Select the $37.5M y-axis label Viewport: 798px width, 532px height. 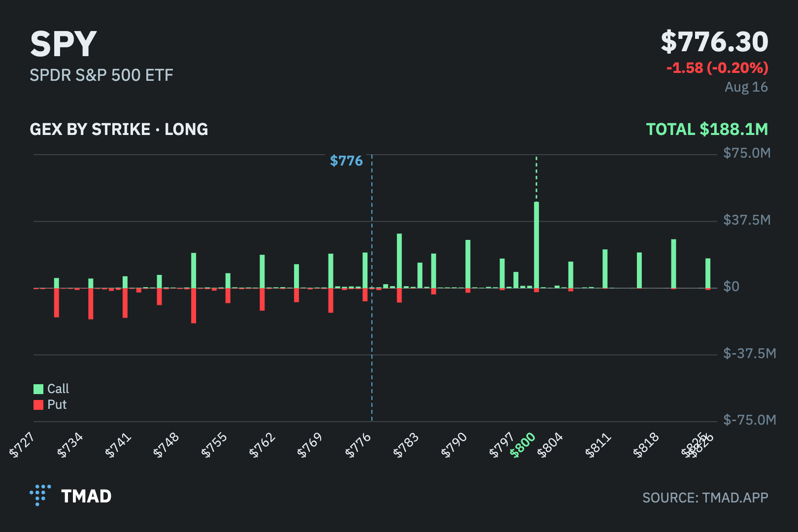pos(747,220)
